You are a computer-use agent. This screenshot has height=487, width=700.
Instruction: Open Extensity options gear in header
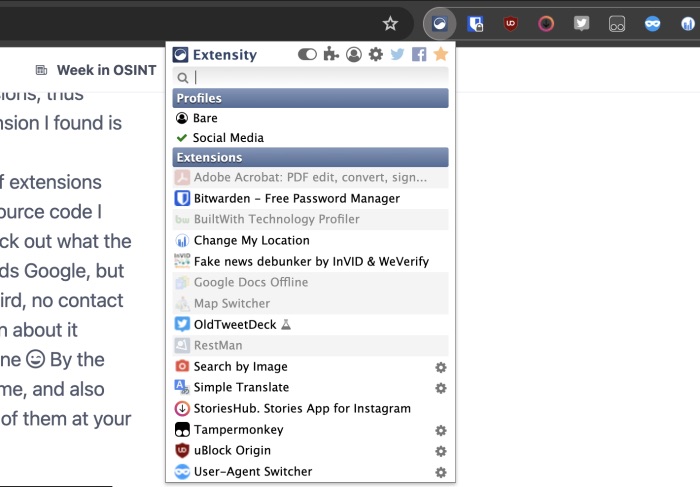pyautogui.click(x=376, y=54)
